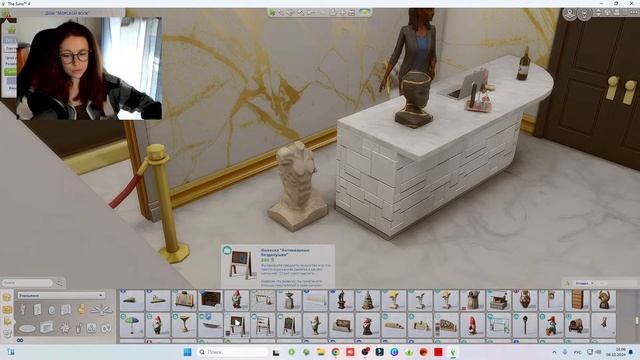This screenshot has height=360, width=640.
Task: Choose the picture frame category icon
Action: pos(46,327)
